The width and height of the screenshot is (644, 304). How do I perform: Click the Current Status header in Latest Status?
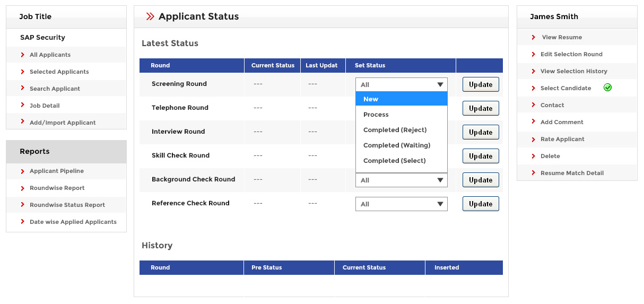(x=273, y=65)
